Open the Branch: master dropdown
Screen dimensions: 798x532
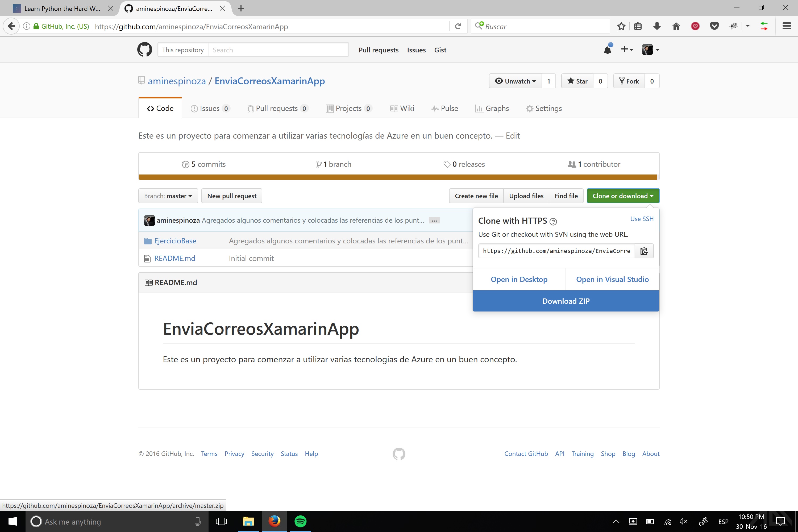(168, 196)
